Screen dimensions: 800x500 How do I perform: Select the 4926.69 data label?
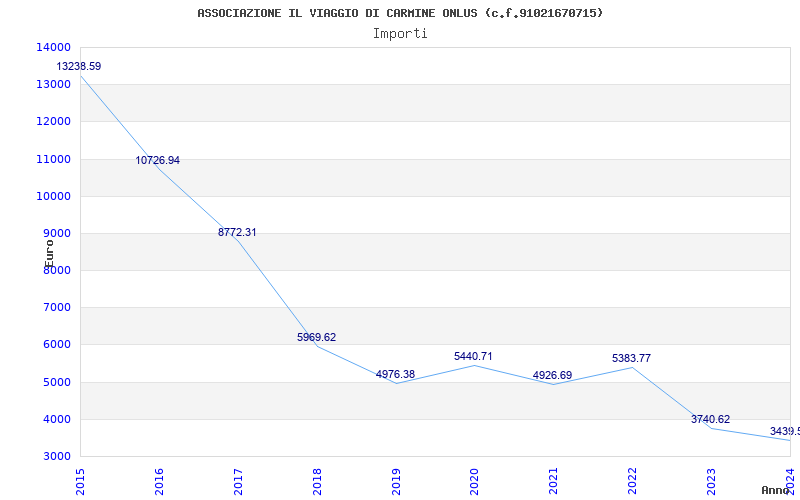pos(553,376)
